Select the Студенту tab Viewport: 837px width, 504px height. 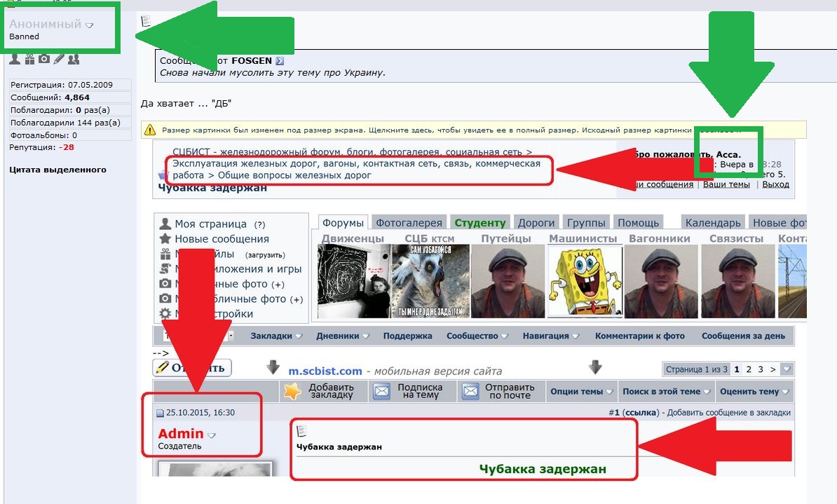point(479,223)
